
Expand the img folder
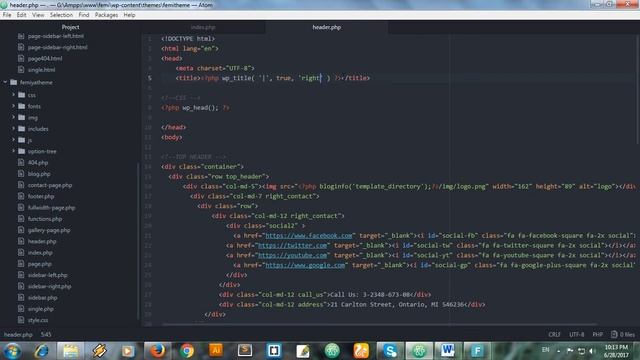13,118
